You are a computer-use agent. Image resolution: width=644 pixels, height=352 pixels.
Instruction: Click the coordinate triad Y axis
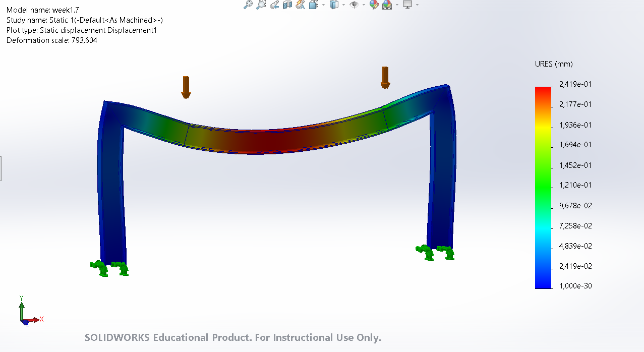(x=22, y=307)
